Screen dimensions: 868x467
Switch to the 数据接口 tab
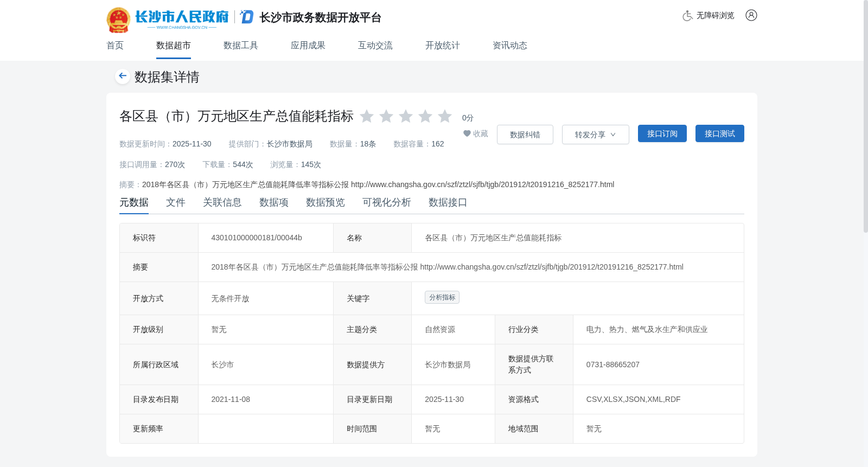pos(448,202)
